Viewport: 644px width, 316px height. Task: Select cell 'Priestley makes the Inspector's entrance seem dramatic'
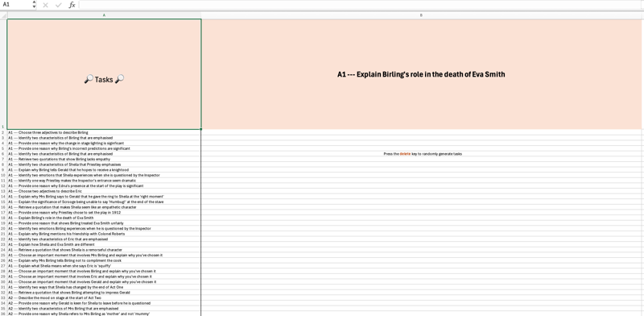(x=104, y=181)
